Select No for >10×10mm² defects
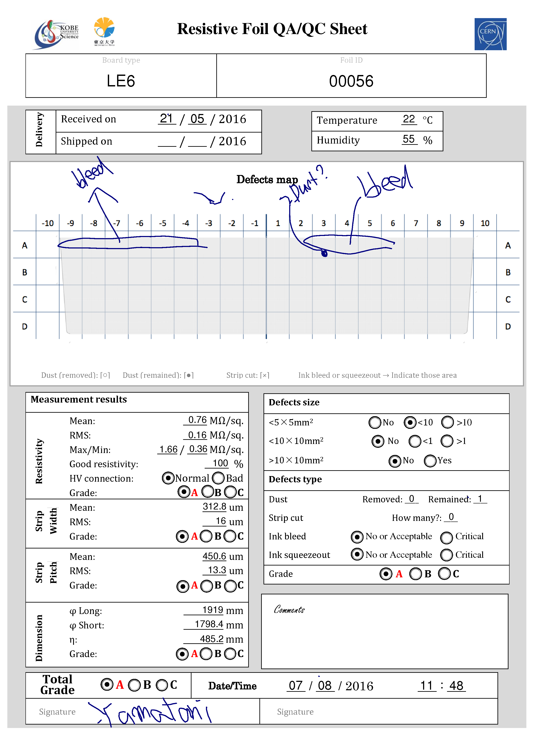The width and height of the screenshot is (535, 756). pyautogui.click(x=395, y=461)
